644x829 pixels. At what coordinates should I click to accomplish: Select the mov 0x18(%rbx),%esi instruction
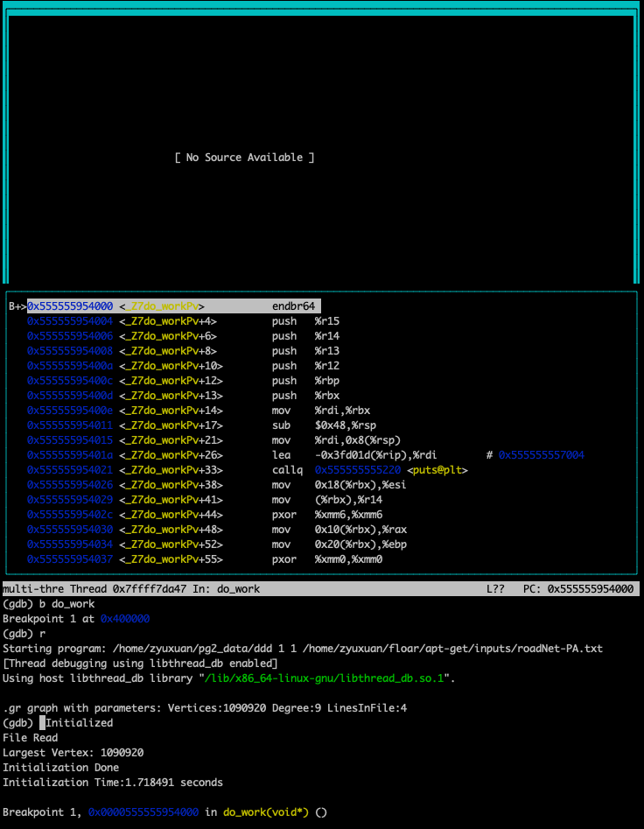click(x=339, y=484)
